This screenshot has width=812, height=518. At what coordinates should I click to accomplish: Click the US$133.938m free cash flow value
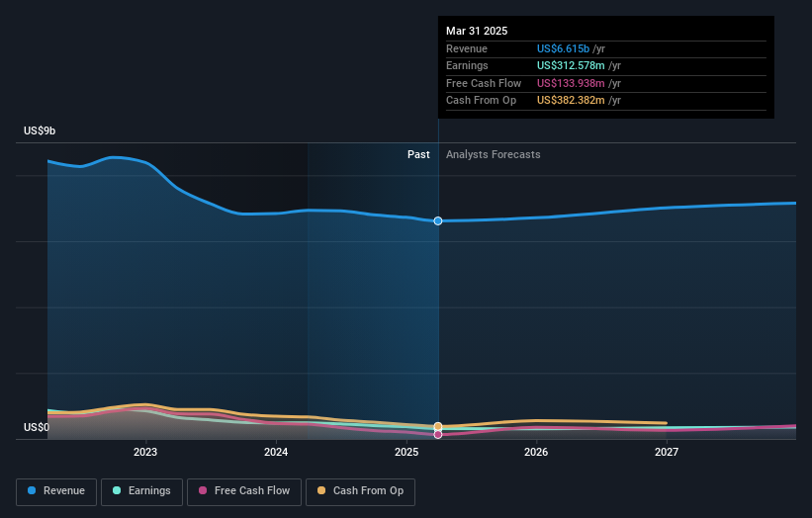pyautogui.click(x=571, y=83)
